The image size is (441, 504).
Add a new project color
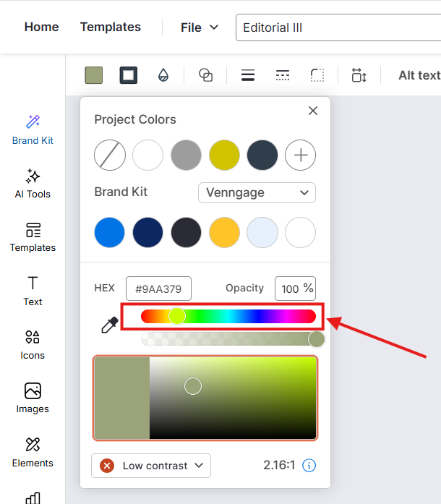[300, 155]
